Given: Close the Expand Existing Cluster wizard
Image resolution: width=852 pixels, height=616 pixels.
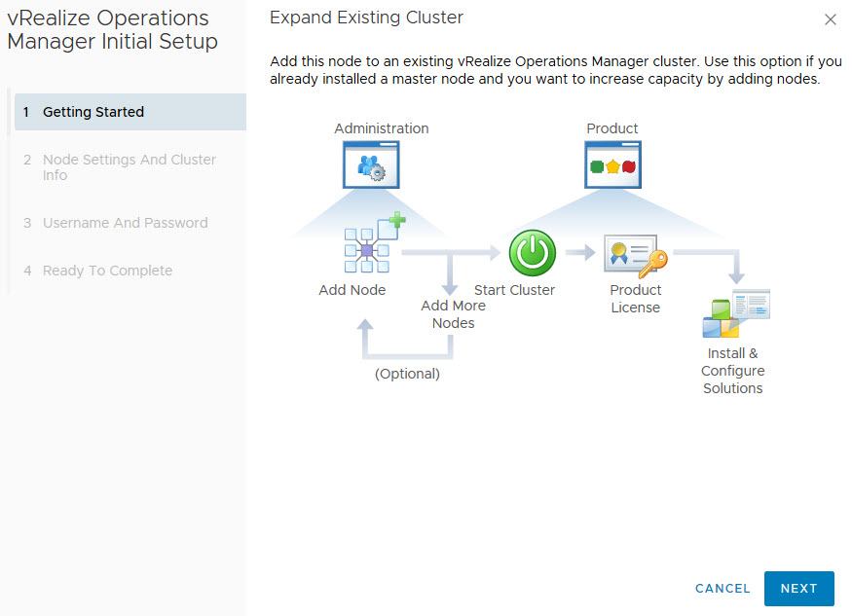Looking at the screenshot, I should 830,19.
